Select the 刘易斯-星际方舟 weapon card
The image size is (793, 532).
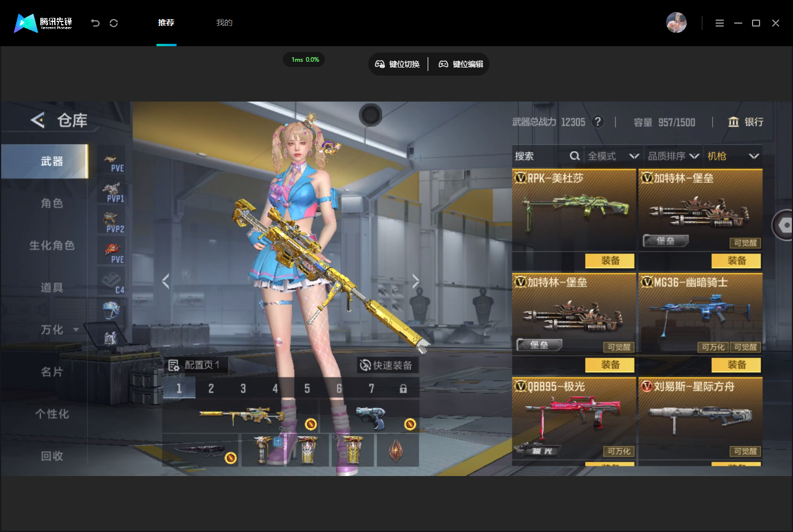(700, 418)
